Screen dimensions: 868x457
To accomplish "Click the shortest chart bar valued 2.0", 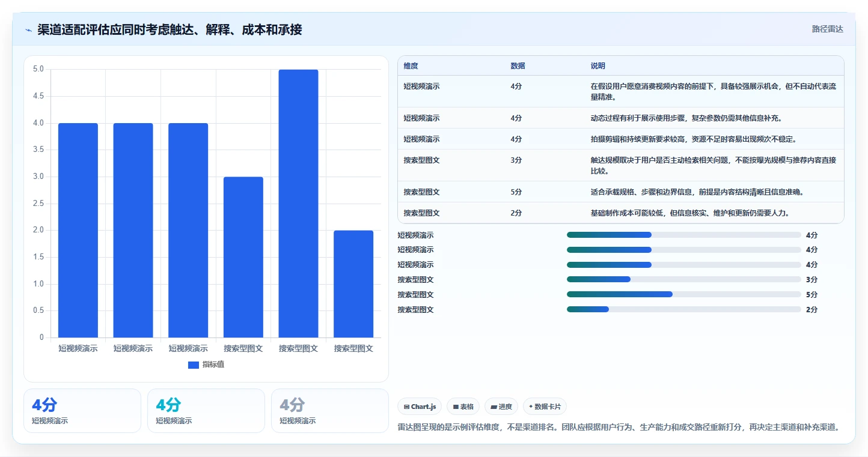I will 353,284.
